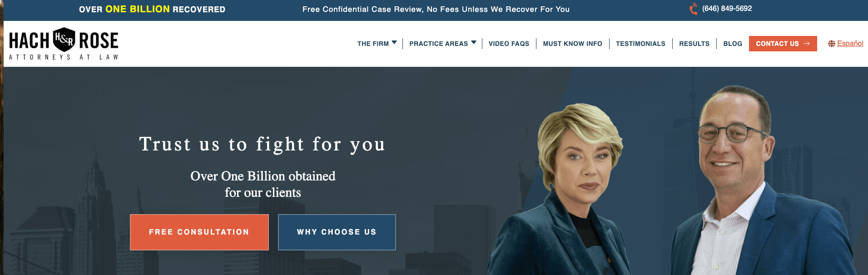Click the arrow icon in Contact Us
The width and height of the screenshot is (868, 275).
pyautogui.click(x=807, y=44)
